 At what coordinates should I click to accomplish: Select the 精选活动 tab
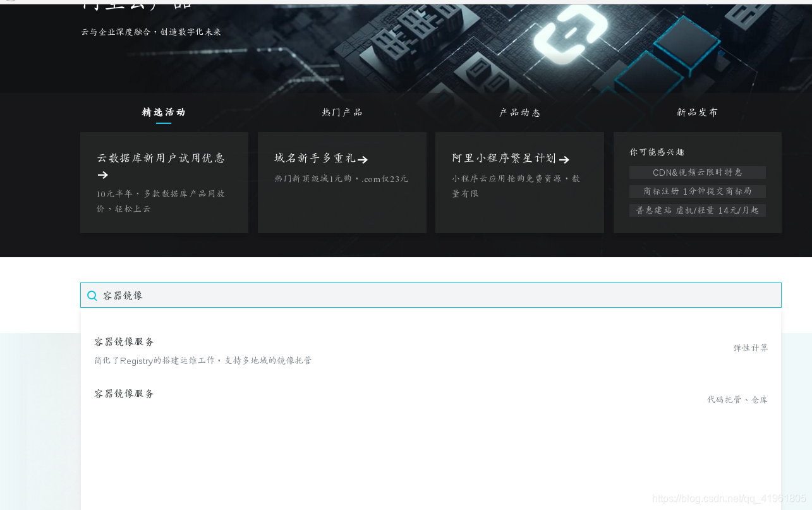(x=164, y=112)
